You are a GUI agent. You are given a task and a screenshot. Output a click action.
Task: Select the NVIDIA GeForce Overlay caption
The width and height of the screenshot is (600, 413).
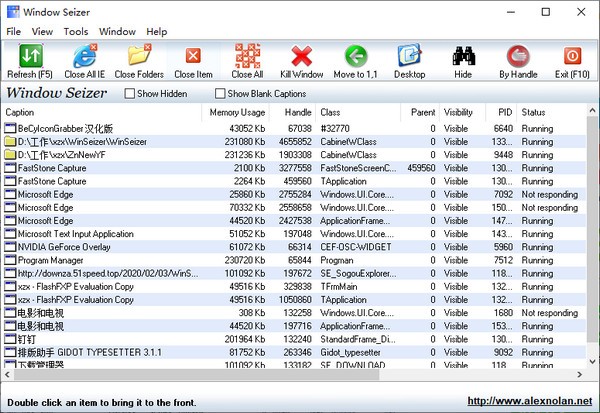[x=64, y=247]
